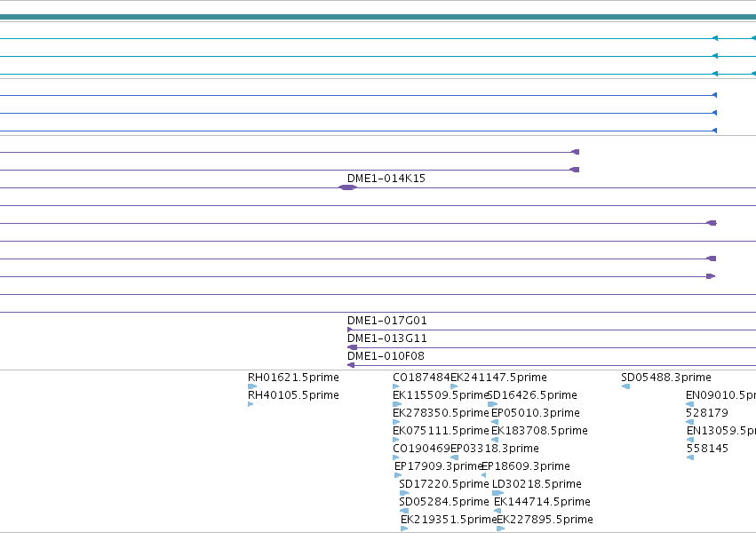Choose the EP18609.3prime label
Image resolution: width=756 pixels, height=533 pixels.
click(526, 466)
